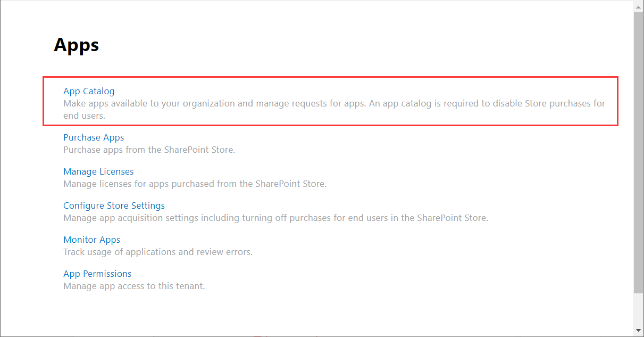The image size is (644, 337).
Task: Click 'Track usage of applications' description text
Action: coord(157,252)
